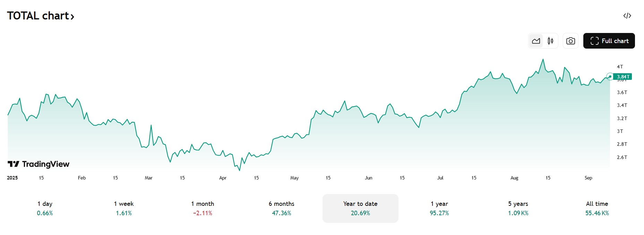This screenshot has width=644, height=235.
Task: Open the TOTAL chart heading link
Action: pyautogui.click(x=38, y=16)
